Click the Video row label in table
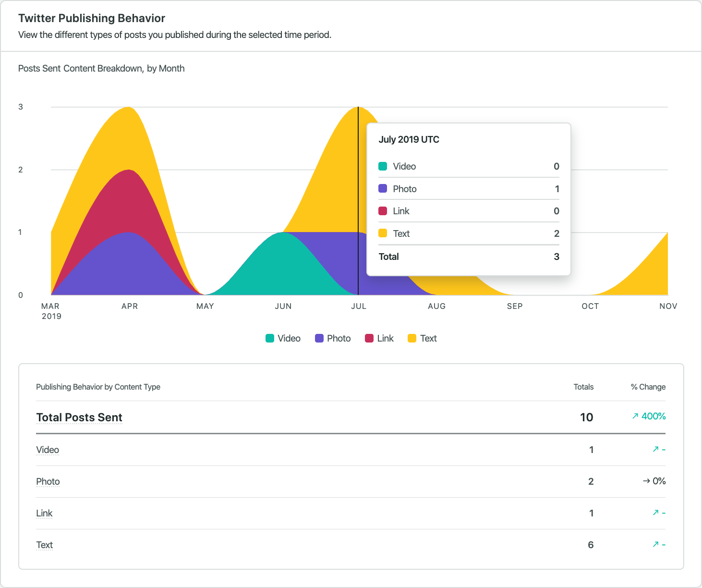Screen dimensions: 702x588 click(48, 450)
